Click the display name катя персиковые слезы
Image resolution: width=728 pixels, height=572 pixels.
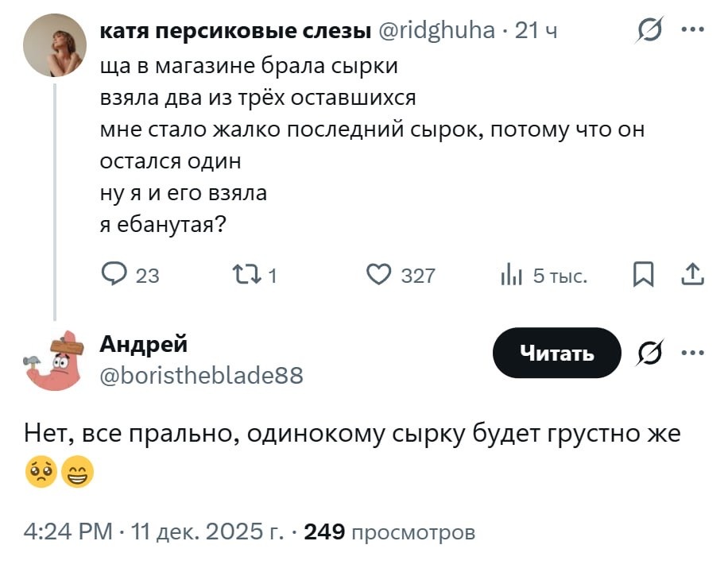click(236, 32)
